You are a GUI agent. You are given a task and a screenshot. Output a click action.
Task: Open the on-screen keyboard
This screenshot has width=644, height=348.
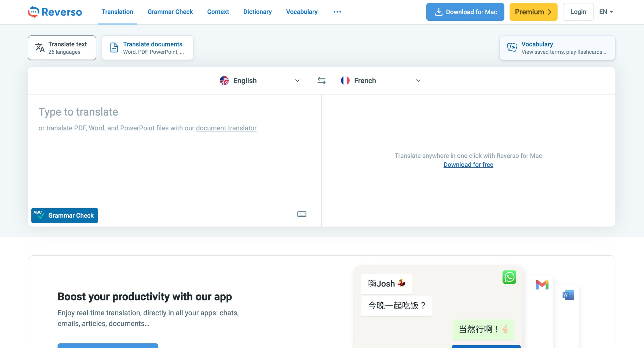(301, 214)
